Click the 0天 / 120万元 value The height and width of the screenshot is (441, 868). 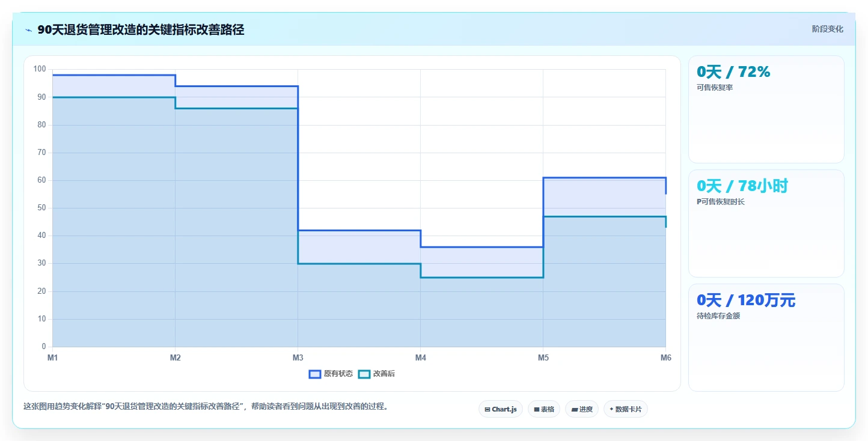(x=745, y=300)
